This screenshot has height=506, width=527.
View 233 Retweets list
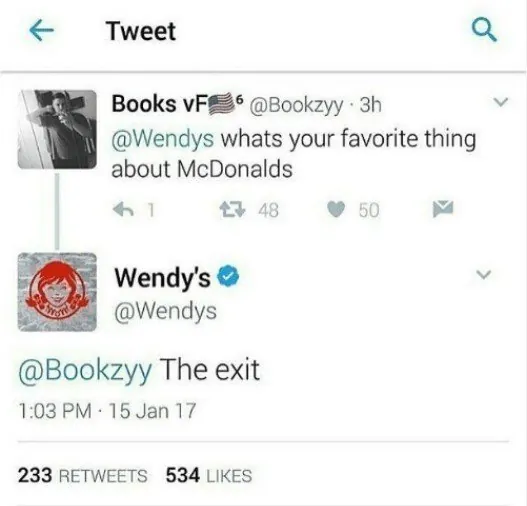click(83, 475)
